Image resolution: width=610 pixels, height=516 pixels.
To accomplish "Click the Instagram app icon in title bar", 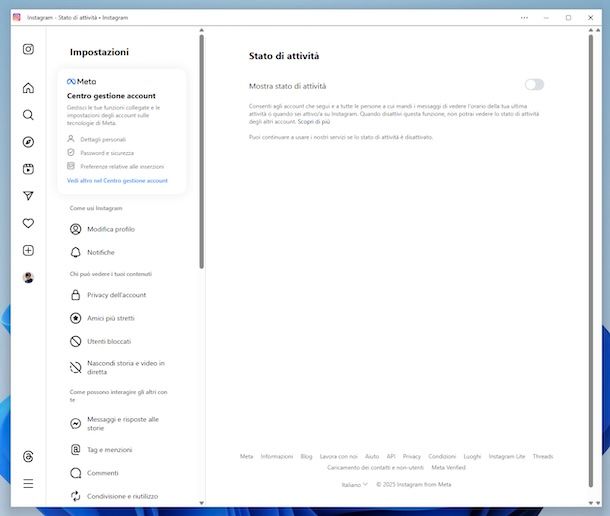I will point(17,17).
